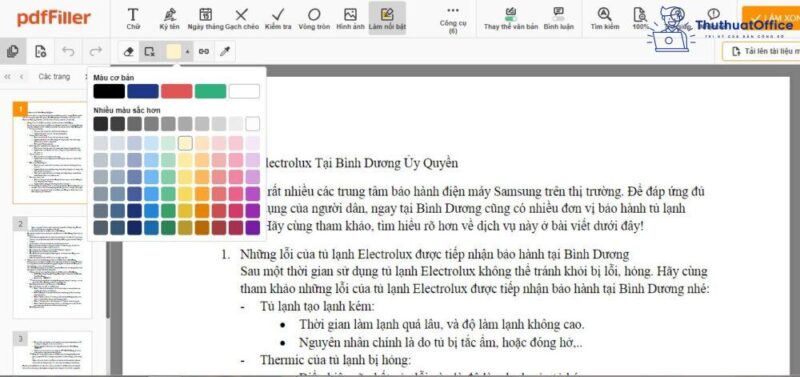Pick the green basic color
Viewport: 800px width, 377px height.
click(x=210, y=91)
